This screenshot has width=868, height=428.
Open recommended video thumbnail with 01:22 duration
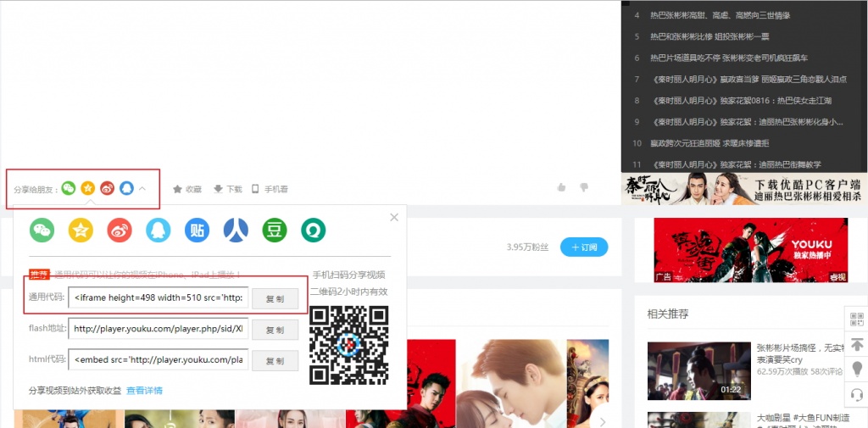click(x=699, y=370)
